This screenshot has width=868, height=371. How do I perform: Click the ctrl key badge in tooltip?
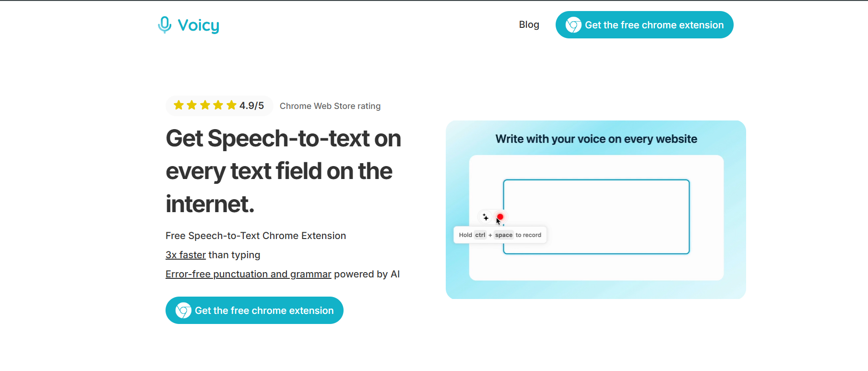coord(480,235)
